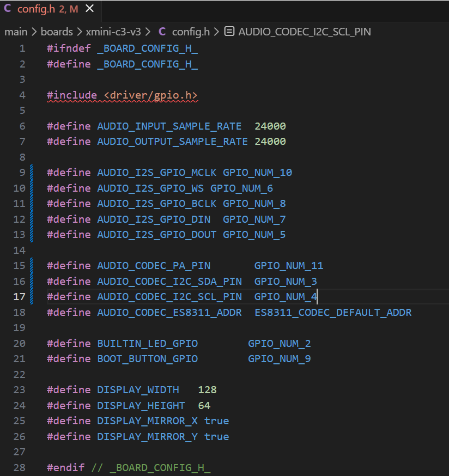Expand the 'xmini-c3-v3' breadcrumb folder

113,32
